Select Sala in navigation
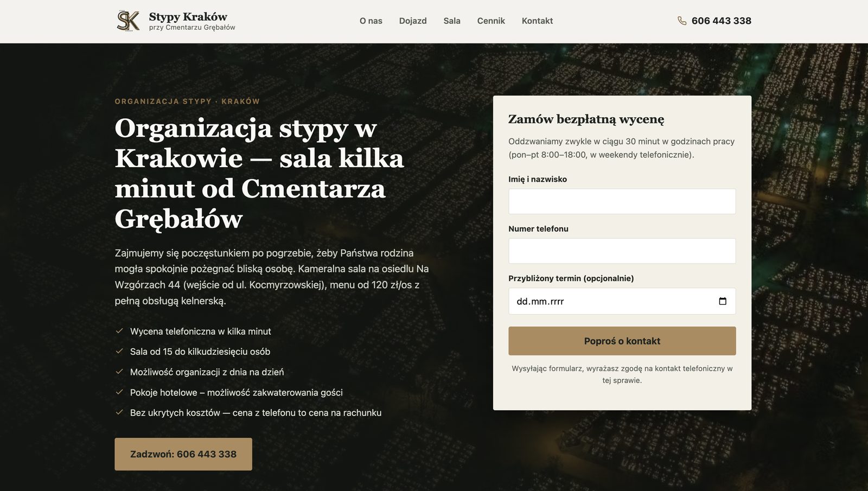 [x=452, y=21]
